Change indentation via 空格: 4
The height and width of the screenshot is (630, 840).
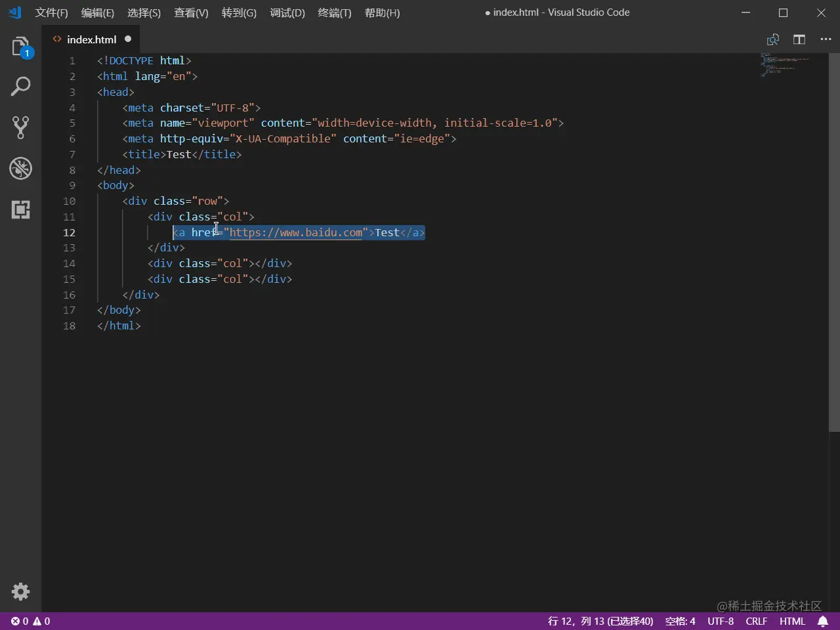point(680,621)
